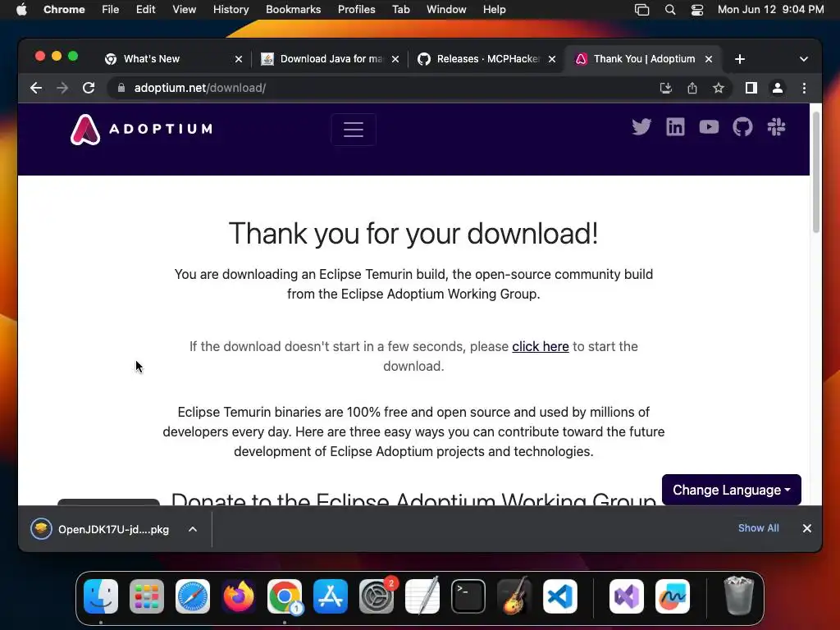Image resolution: width=840 pixels, height=630 pixels.
Task: Launch Safari from Dock
Action: point(193,596)
